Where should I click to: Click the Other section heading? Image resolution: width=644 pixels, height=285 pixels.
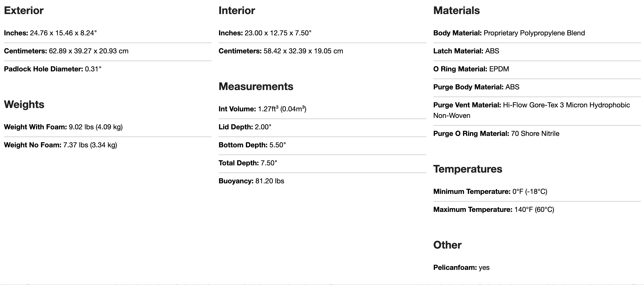point(447,245)
